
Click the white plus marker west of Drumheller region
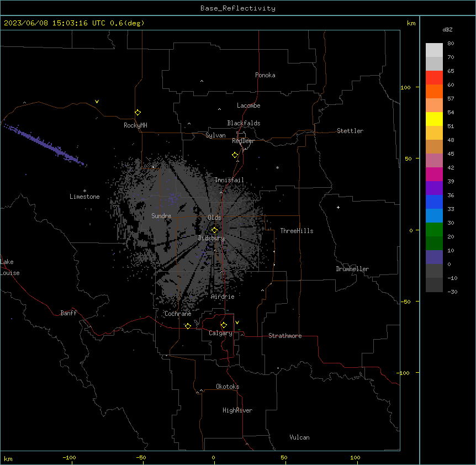pyautogui.click(x=338, y=207)
